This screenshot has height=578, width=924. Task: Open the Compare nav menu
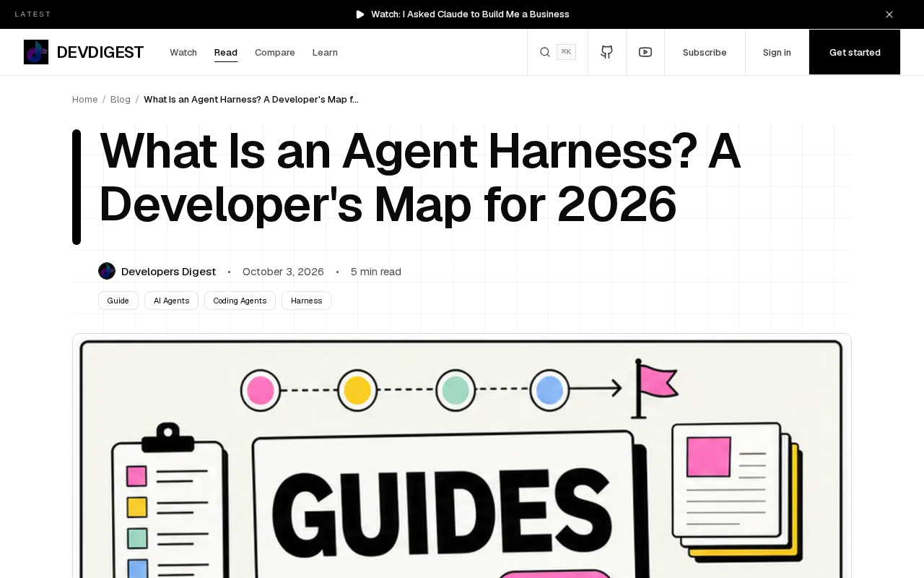point(275,52)
